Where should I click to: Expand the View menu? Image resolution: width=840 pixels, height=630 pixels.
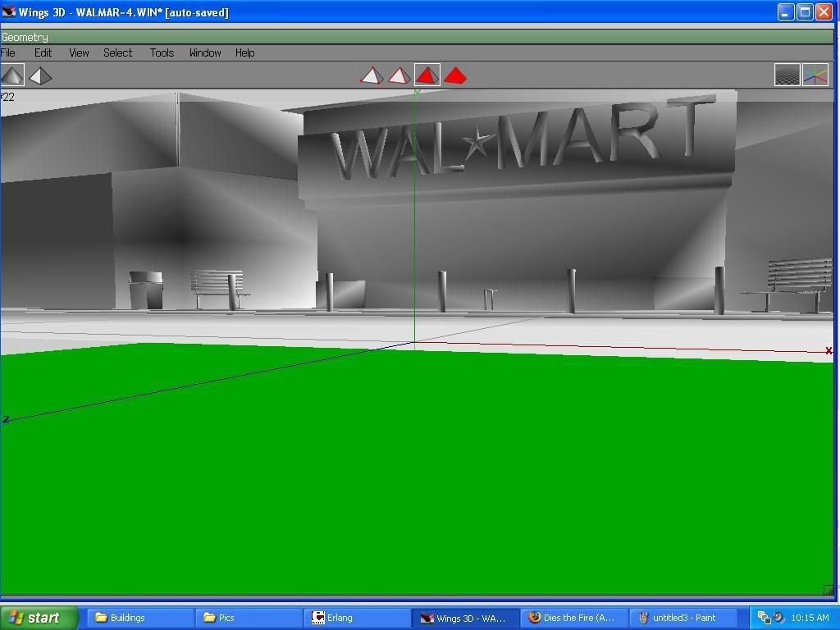point(79,52)
